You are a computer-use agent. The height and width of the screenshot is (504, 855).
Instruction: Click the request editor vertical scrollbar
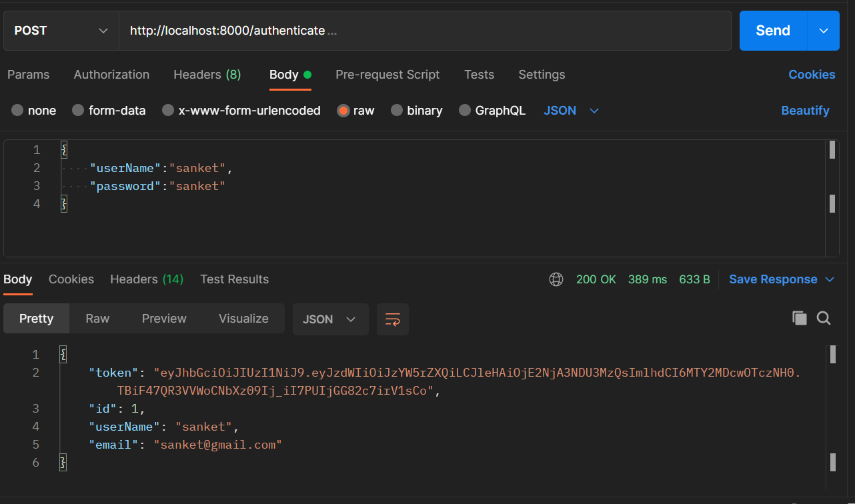pyautogui.click(x=832, y=197)
